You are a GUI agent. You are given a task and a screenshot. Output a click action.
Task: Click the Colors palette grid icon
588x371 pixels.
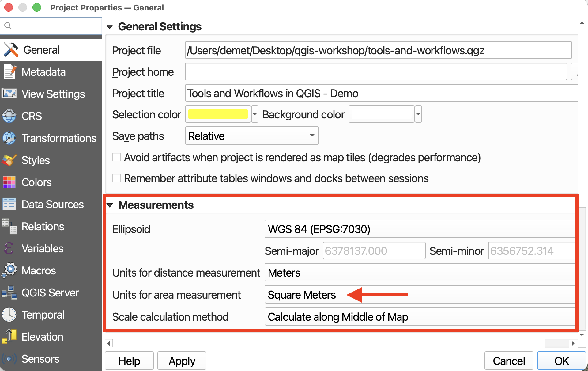coord(9,182)
